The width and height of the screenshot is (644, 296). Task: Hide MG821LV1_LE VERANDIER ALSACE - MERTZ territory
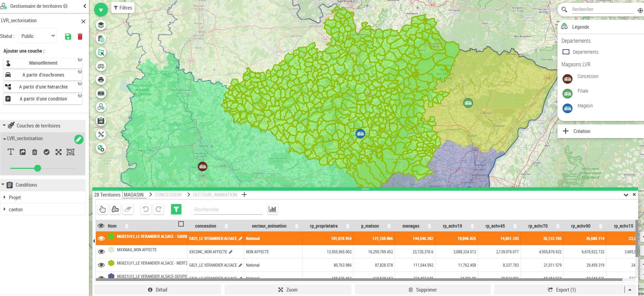point(101,265)
